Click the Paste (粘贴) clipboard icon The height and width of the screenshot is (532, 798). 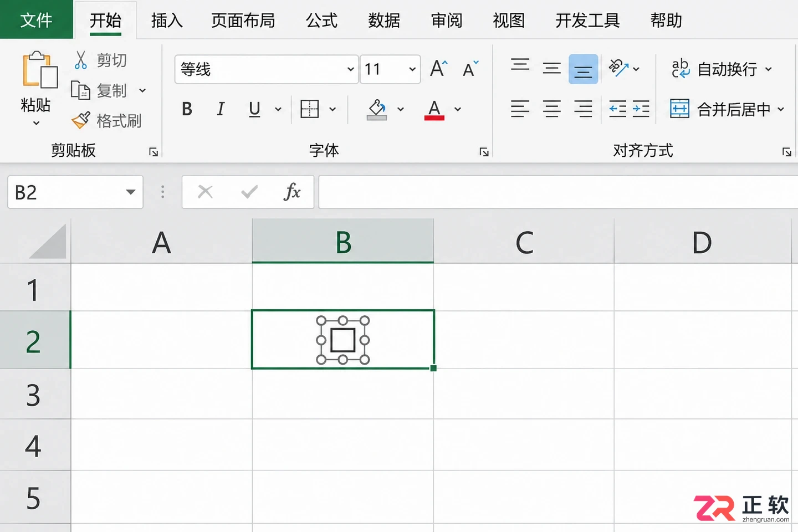point(40,70)
